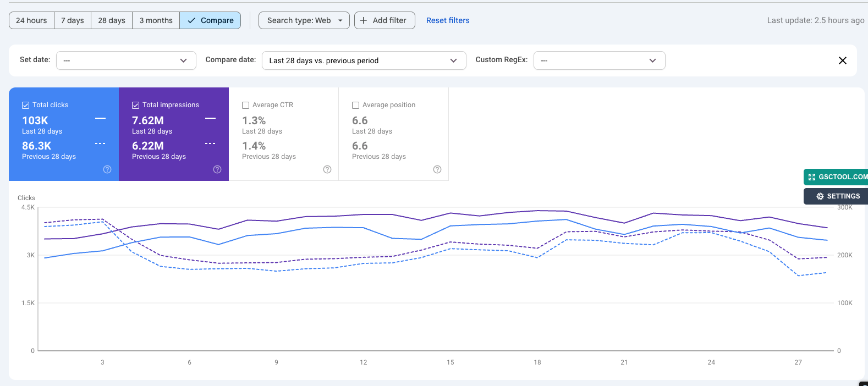Enable the Average CTR checkbox
The image size is (868, 386).
(x=246, y=105)
